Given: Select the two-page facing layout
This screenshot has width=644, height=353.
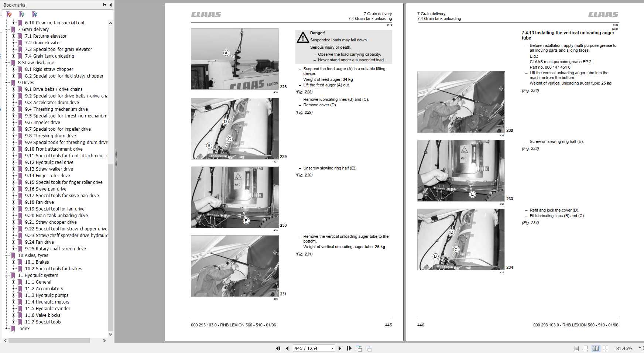Looking at the screenshot, I should [x=596, y=348].
